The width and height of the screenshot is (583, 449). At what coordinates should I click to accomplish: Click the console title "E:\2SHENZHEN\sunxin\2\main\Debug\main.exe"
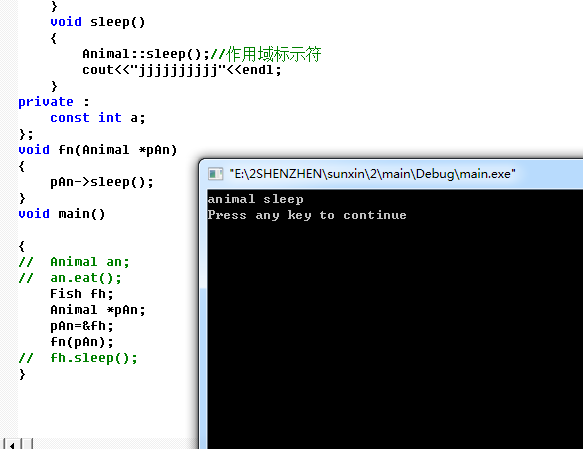pyautogui.click(x=372, y=174)
